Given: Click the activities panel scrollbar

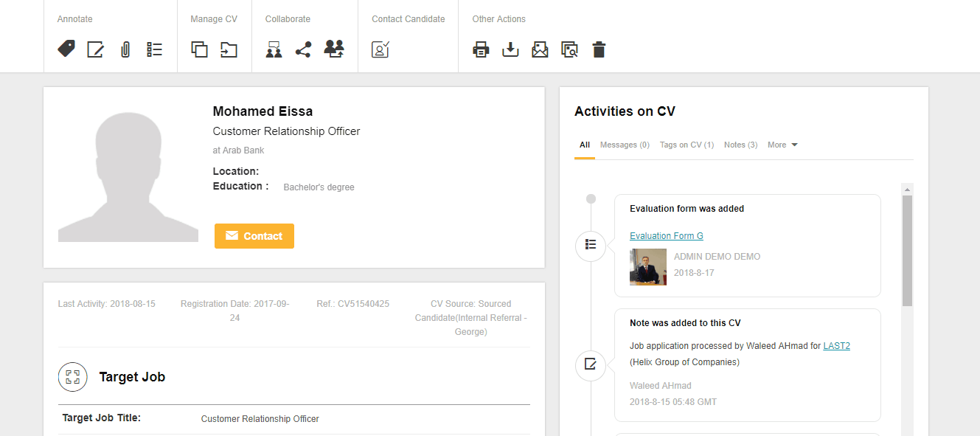Looking at the screenshot, I should (x=907, y=251).
